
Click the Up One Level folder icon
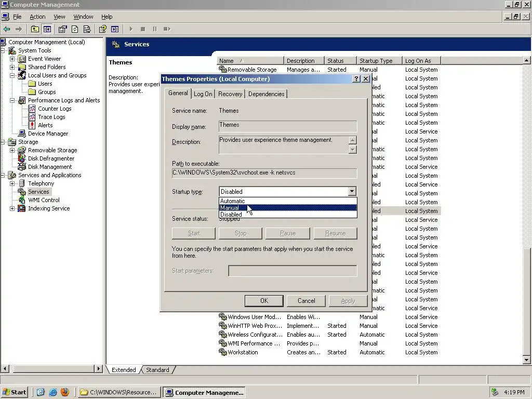click(35, 29)
